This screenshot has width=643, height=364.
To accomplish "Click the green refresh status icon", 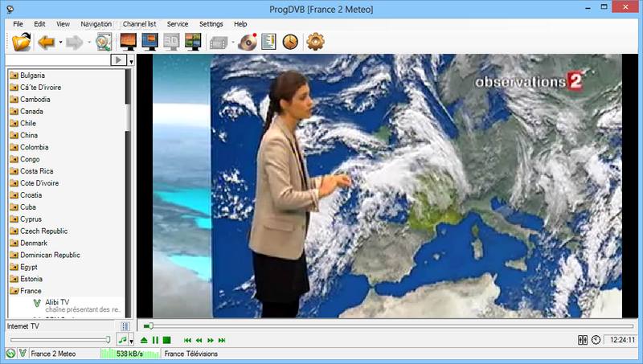I will point(10,354).
